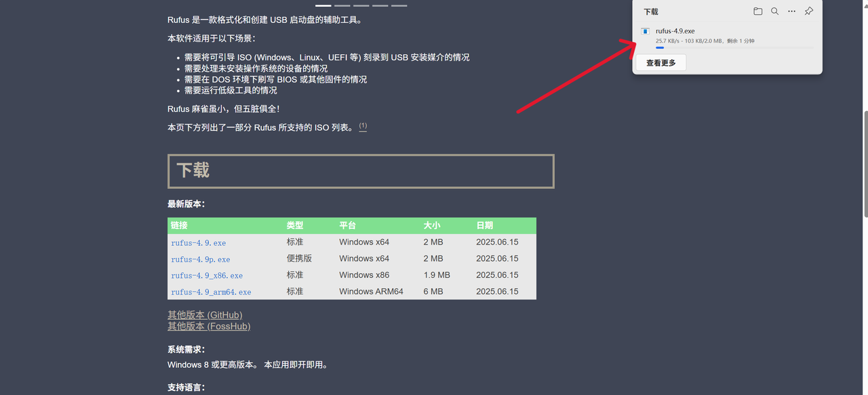Click the 链接 table column header
This screenshot has width=868, height=395.
pos(179,225)
